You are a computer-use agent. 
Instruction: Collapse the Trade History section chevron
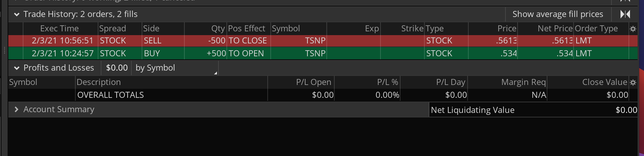click(17, 14)
